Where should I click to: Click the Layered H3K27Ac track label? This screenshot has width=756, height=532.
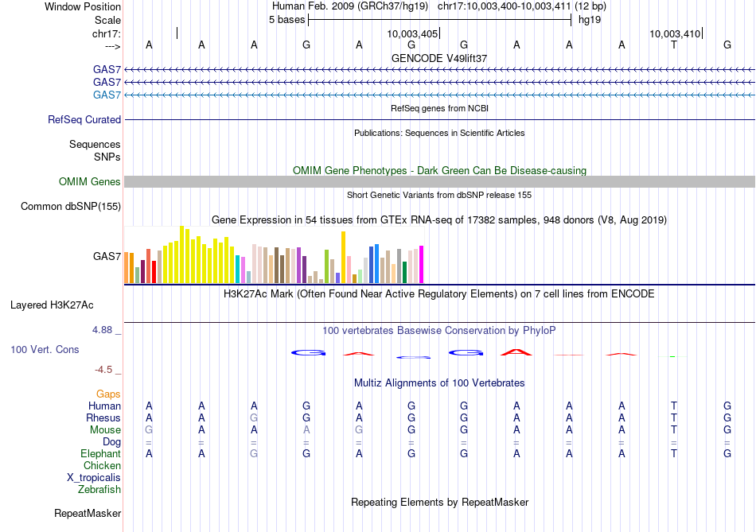52,305
